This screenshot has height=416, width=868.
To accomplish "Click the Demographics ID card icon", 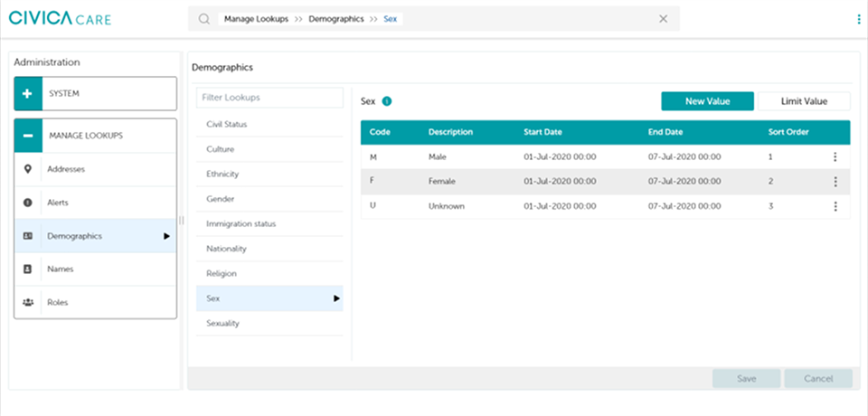I will point(28,236).
